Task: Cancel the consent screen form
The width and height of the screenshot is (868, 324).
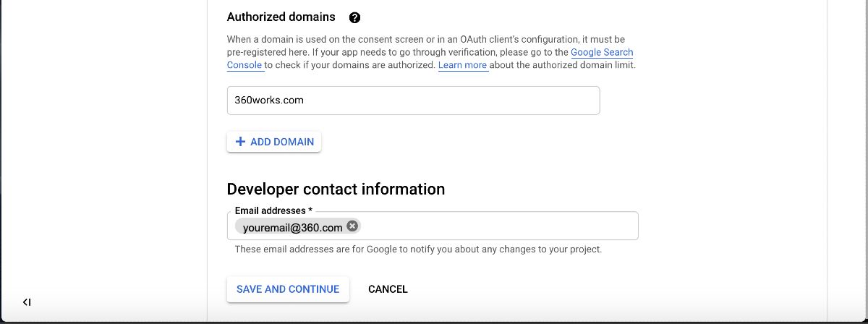Action: (388, 289)
